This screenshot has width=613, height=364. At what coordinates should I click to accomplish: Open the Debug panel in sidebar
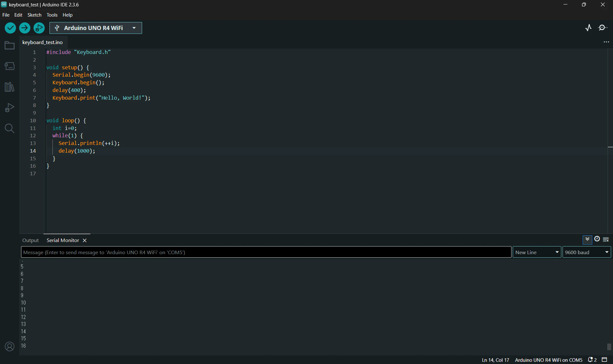tap(10, 108)
